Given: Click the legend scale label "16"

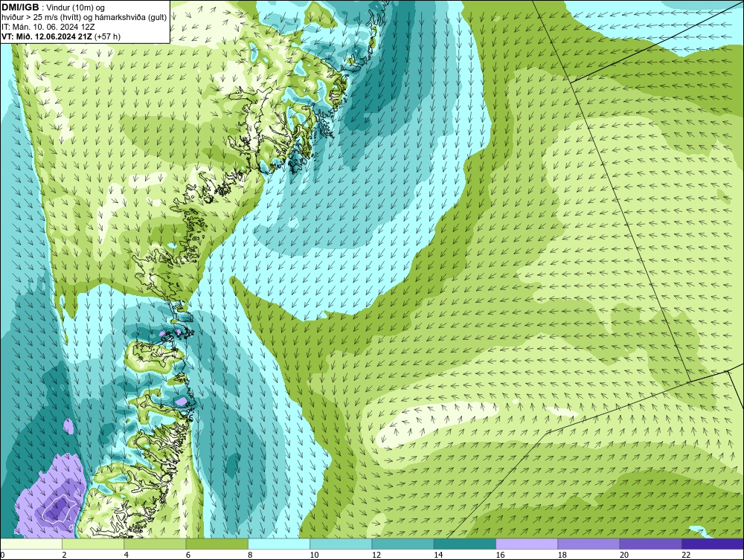Looking at the screenshot, I should click(x=500, y=555).
